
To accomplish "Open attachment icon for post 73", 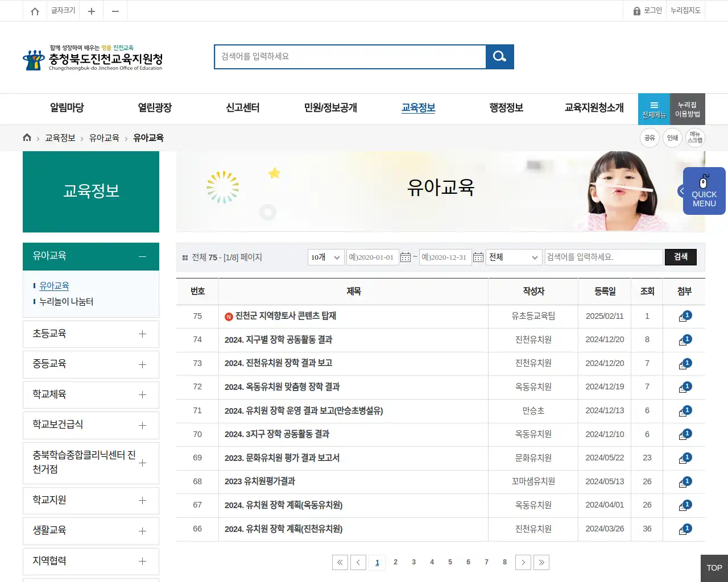I will (685, 364).
